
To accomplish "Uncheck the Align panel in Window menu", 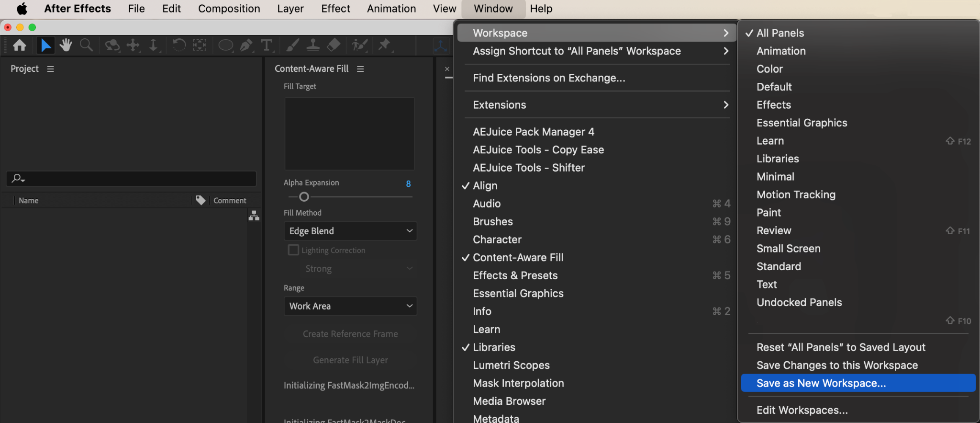I will point(485,186).
